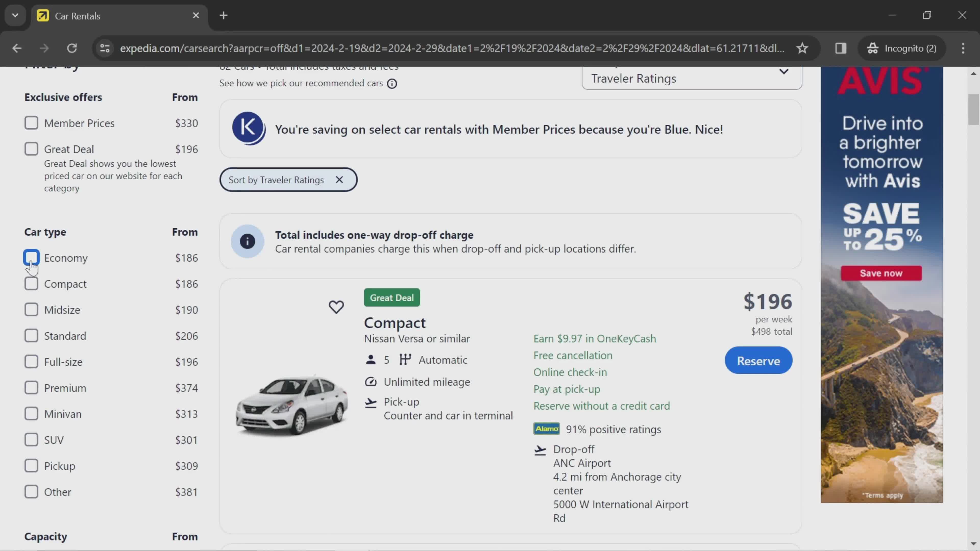Click the scrollbar down arrow
Image resolution: width=980 pixels, height=551 pixels.
974,544
